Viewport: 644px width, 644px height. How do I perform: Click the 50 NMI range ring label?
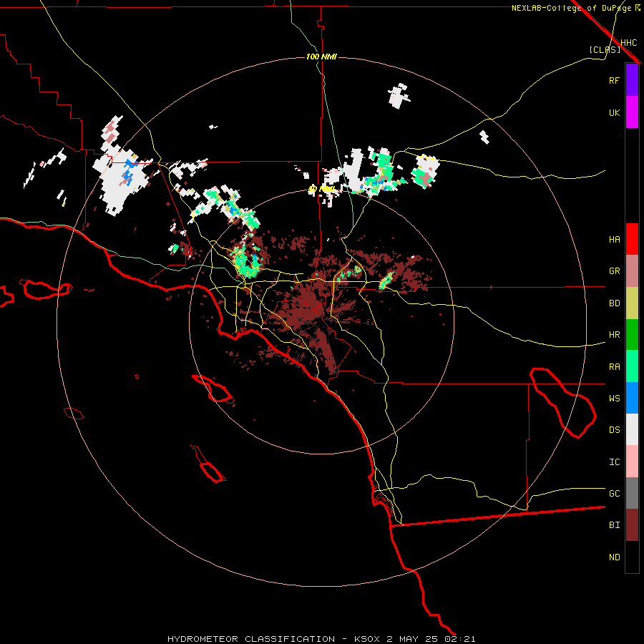tap(321, 190)
